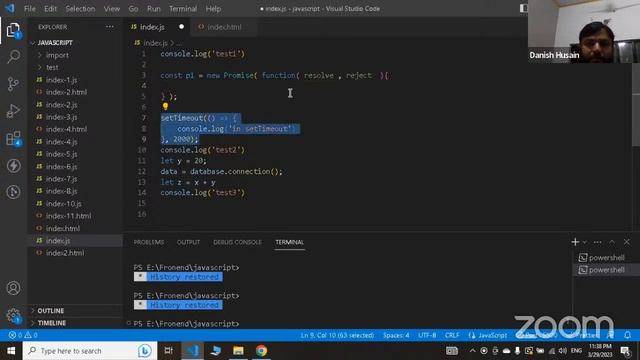Toggle the layout icon in title bar

[x=523, y=8]
